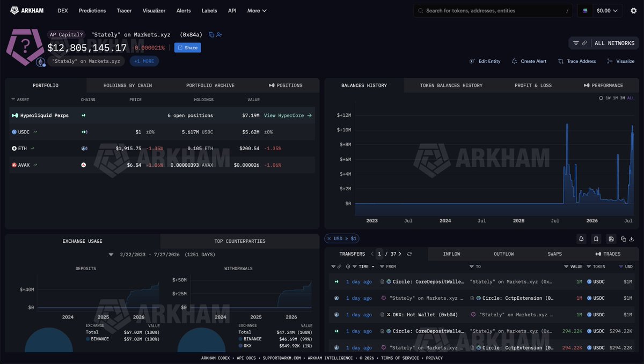Open the API menu item

tap(232, 11)
